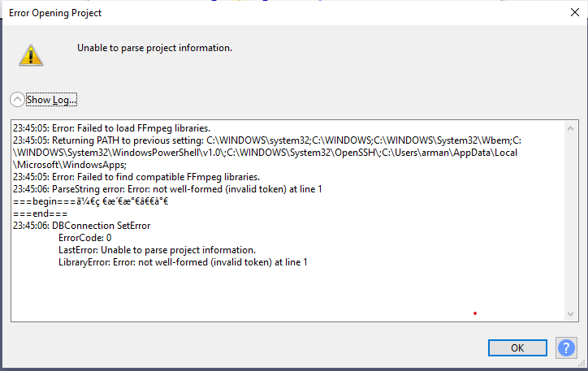The height and width of the screenshot is (371, 588).
Task: Click the yellow warning triangle icon
Action: (x=31, y=55)
